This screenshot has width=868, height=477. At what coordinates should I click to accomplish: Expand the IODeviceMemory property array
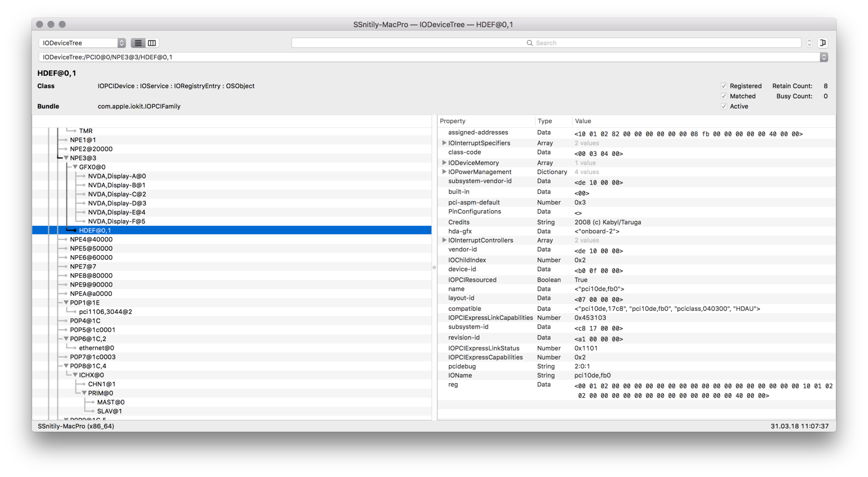[444, 163]
